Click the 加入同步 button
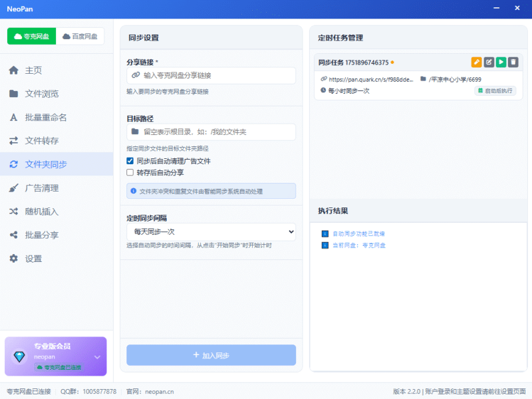 (x=211, y=355)
